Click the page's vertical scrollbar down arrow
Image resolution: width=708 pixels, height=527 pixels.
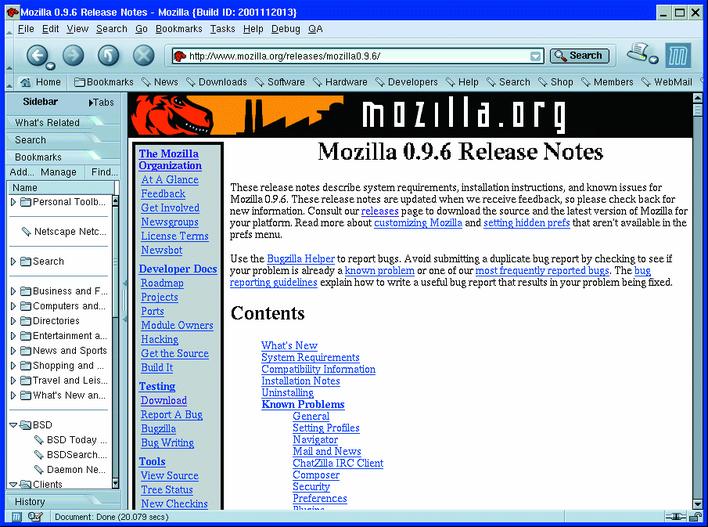point(697,502)
